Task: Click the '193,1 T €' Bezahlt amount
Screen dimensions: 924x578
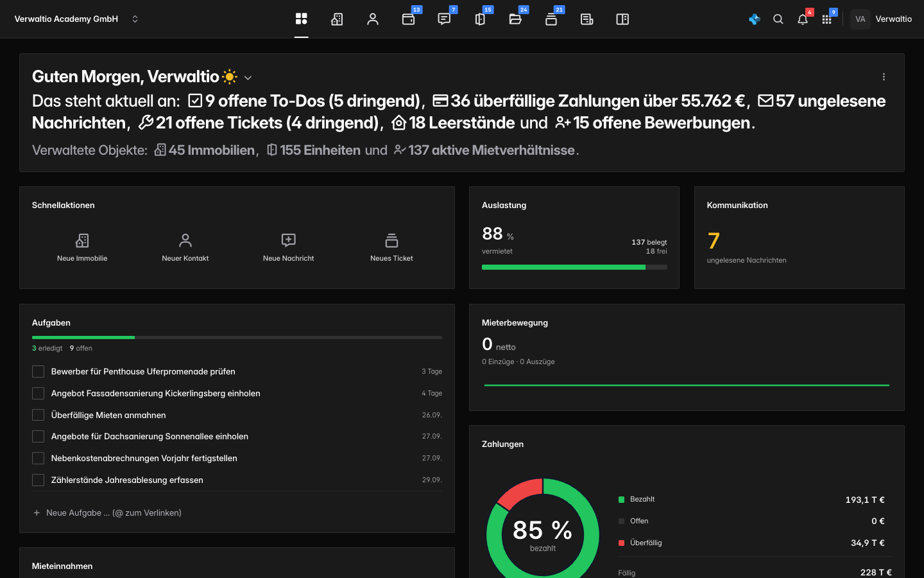Action: tap(865, 500)
